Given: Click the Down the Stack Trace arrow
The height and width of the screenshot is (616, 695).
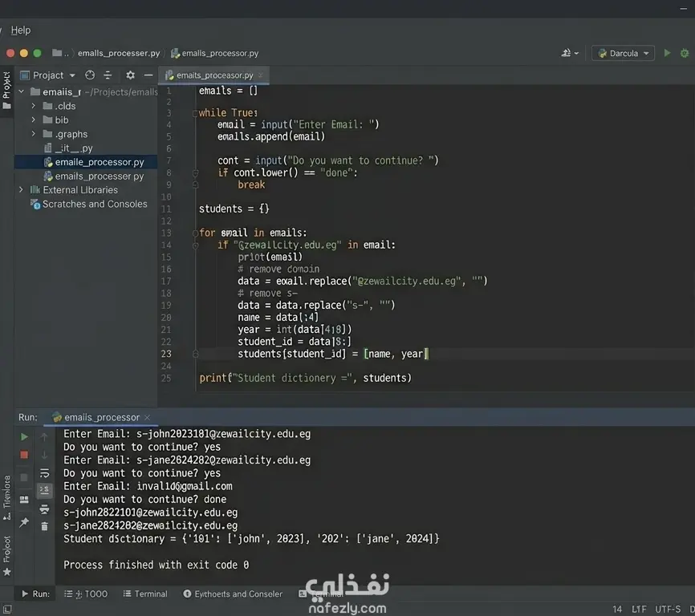Looking at the screenshot, I should point(44,455).
